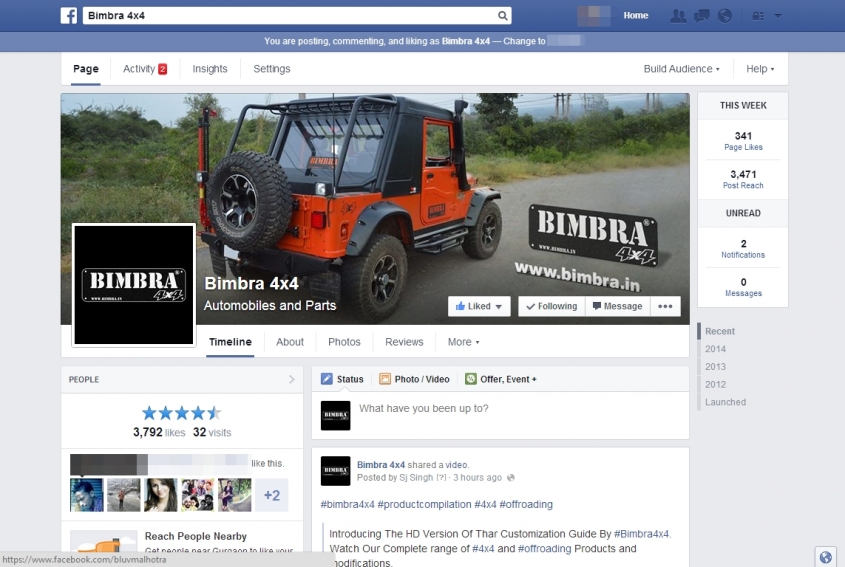Open the globe notifications icon
The height and width of the screenshot is (567, 845).
tap(725, 16)
